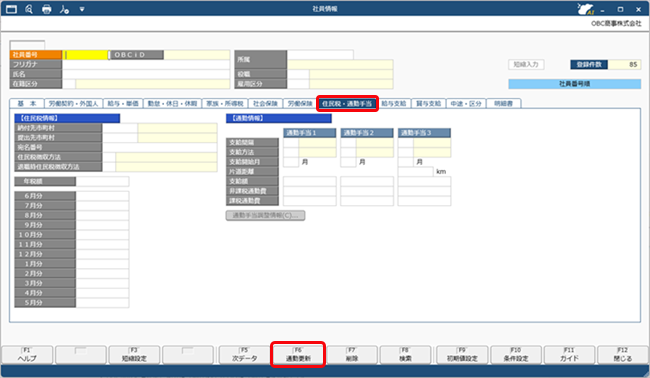Click the 3月分 amount field
Image resolution: width=650 pixels, height=378 pixels.
pyautogui.click(x=102, y=283)
